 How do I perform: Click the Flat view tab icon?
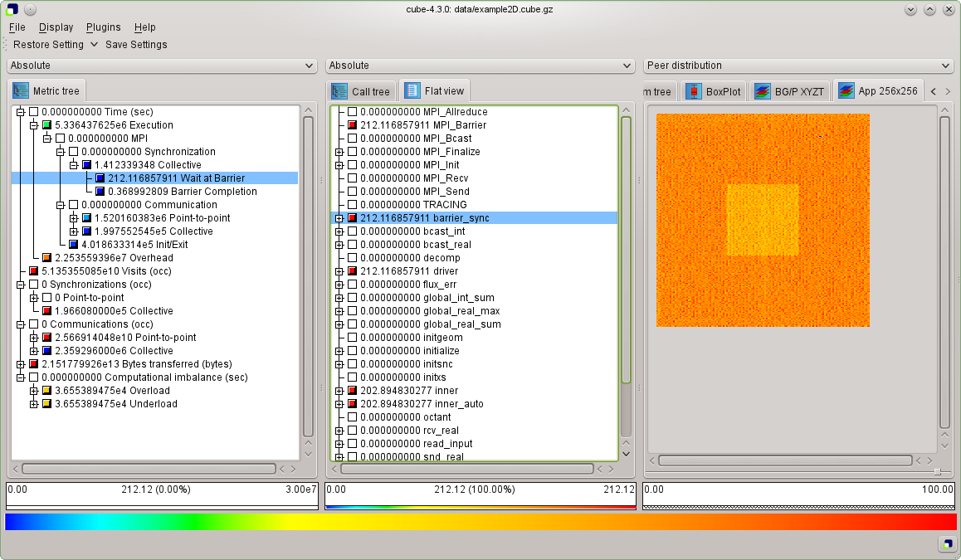tap(412, 90)
